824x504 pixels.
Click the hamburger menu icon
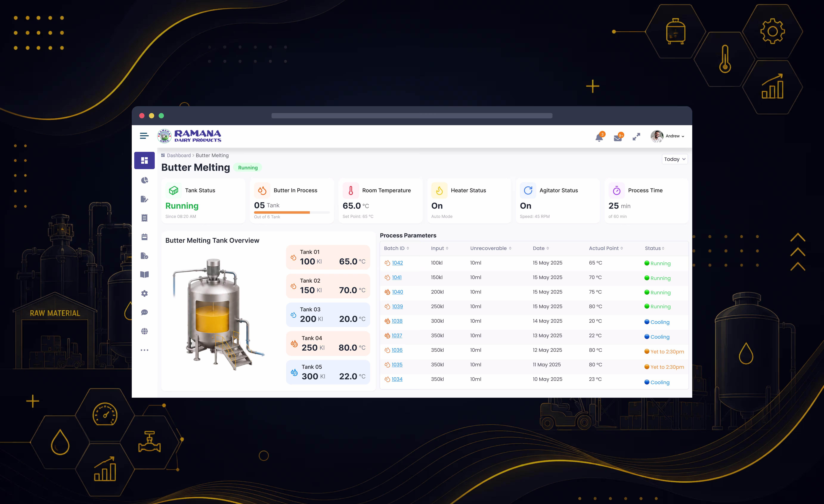pos(144,136)
